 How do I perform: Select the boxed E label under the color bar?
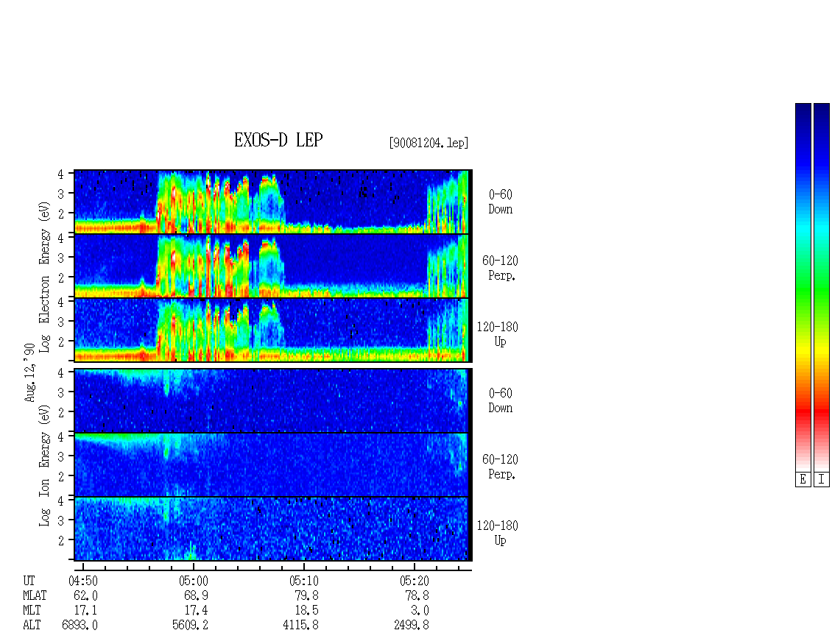tap(803, 479)
